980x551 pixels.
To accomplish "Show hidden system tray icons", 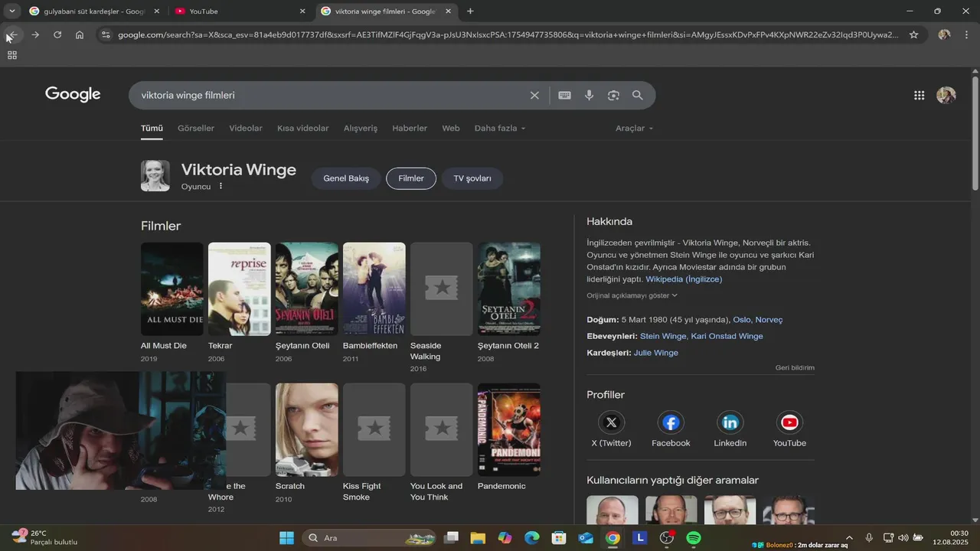I will point(848,538).
